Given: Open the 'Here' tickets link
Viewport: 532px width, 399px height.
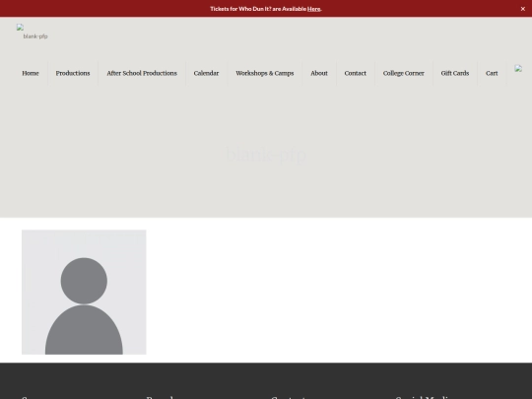Looking at the screenshot, I should 313,9.
